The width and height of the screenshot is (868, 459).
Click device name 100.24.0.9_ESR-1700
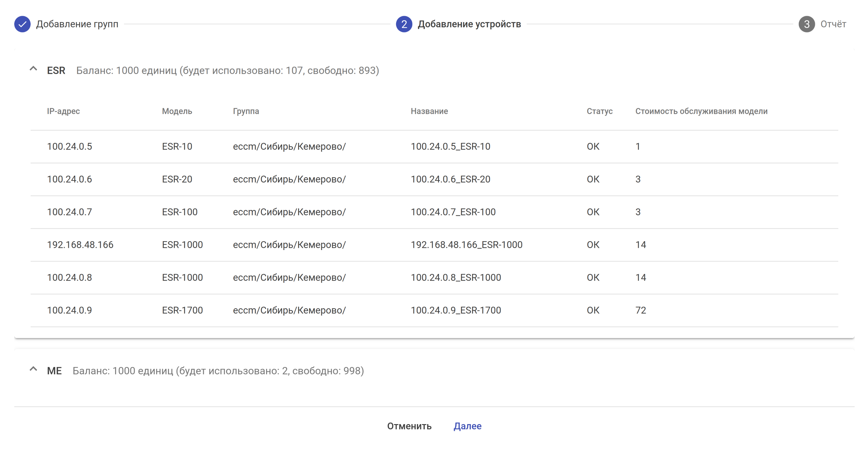[x=456, y=310]
